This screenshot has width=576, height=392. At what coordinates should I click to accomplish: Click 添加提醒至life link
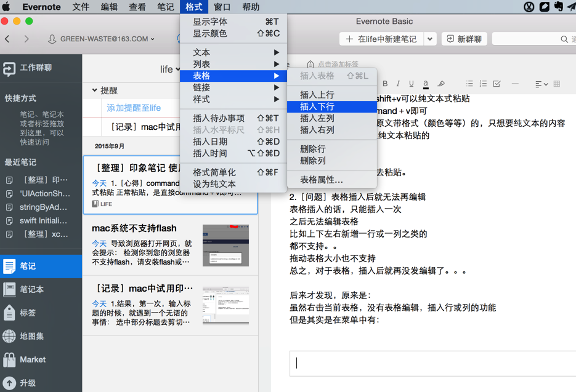click(134, 108)
